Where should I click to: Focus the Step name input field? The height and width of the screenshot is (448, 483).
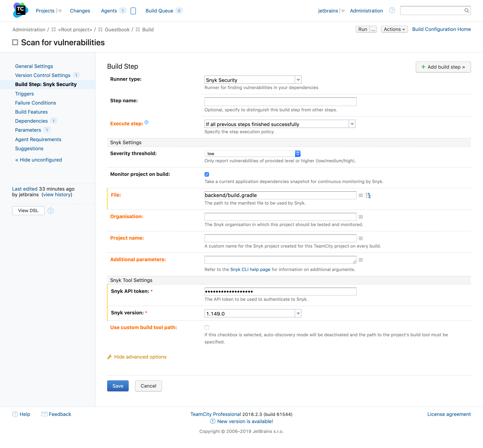[280, 102]
